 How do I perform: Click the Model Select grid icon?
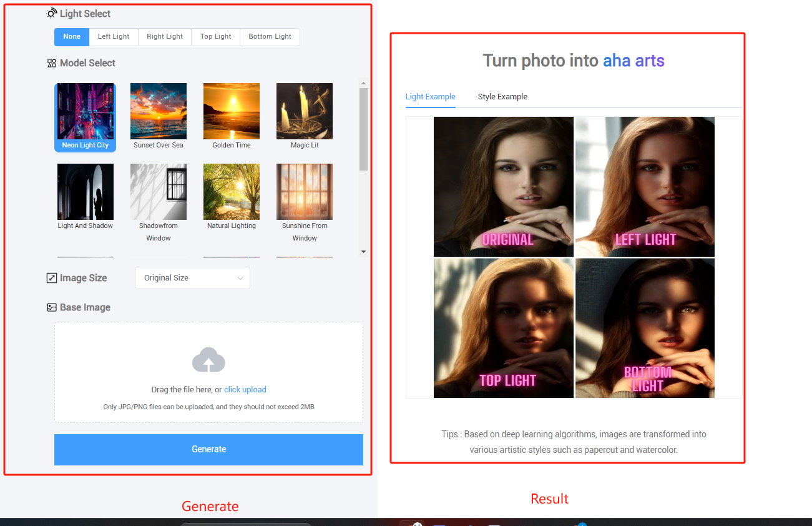point(51,62)
